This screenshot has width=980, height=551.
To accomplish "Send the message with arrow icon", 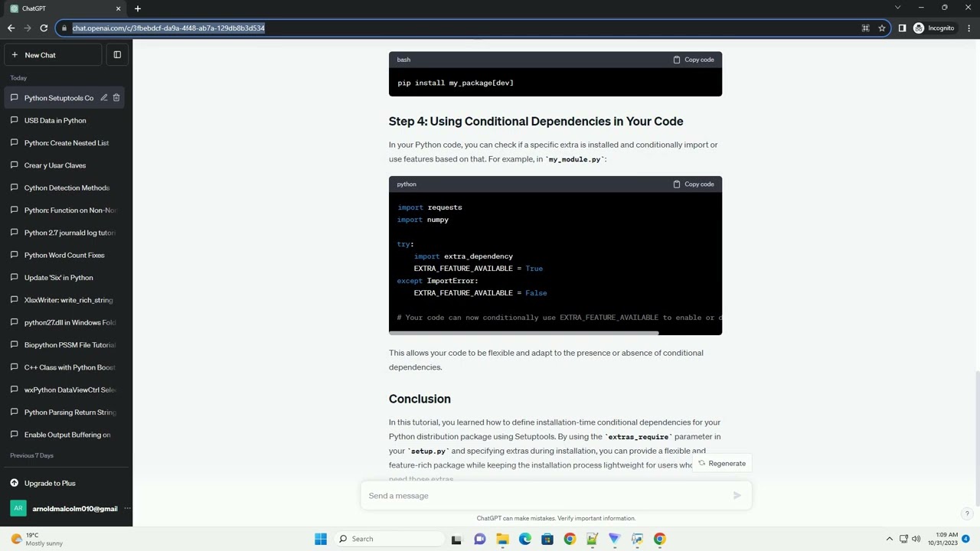I will [x=737, y=496].
